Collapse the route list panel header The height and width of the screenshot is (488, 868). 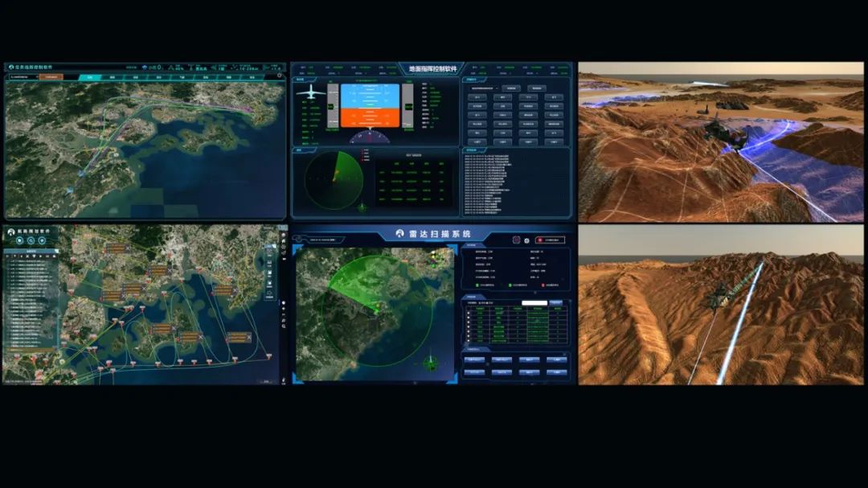pos(31,251)
